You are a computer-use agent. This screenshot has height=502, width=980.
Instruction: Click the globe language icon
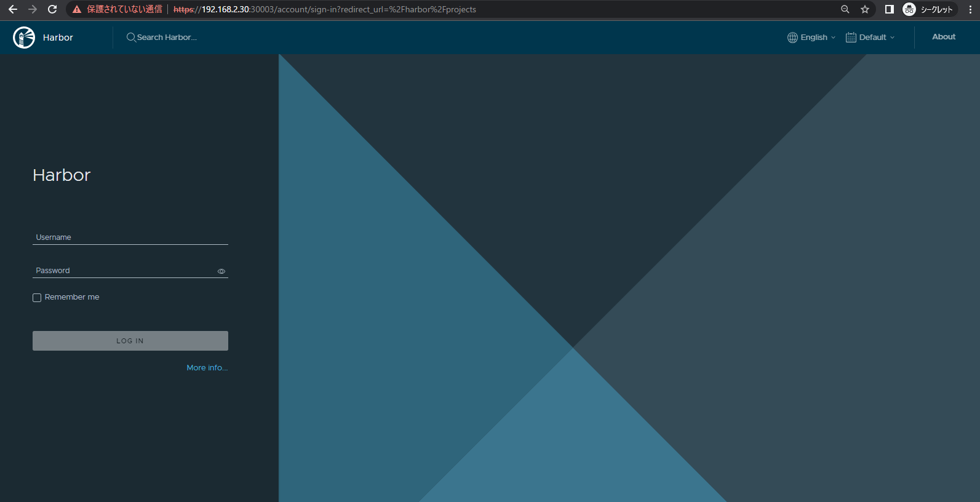[x=792, y=38]
